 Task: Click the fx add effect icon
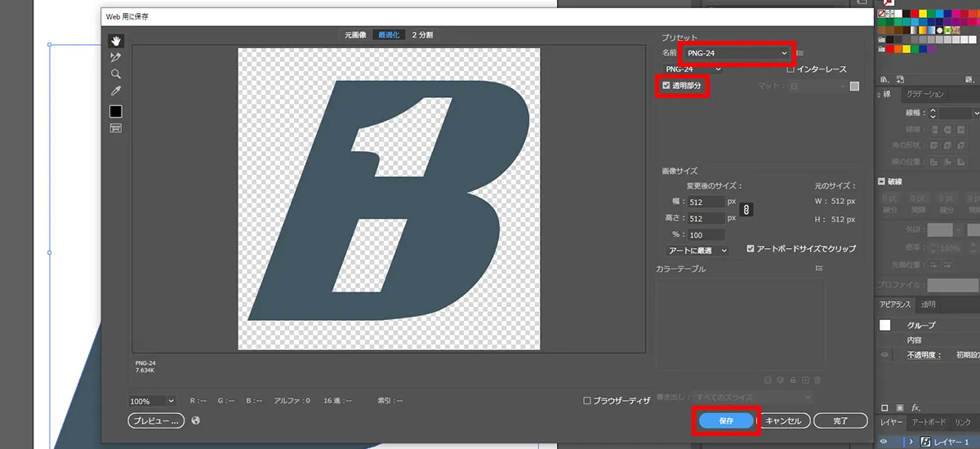[x=916, y=407]
